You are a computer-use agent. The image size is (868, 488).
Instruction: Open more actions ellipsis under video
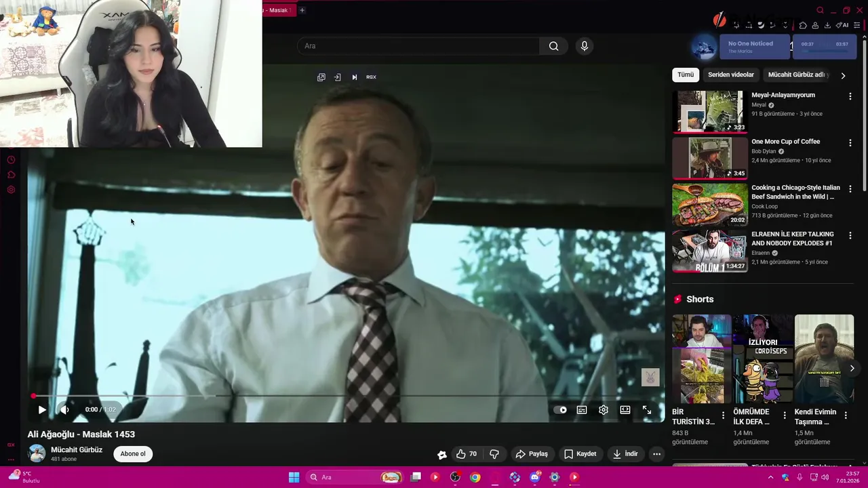click(x=656, y=453)
